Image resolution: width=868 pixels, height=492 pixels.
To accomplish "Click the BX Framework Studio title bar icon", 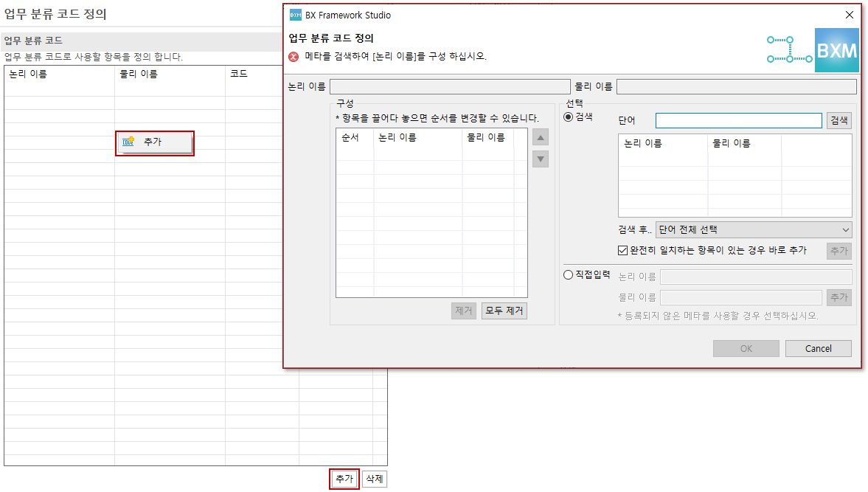I will tap(295, 15).
